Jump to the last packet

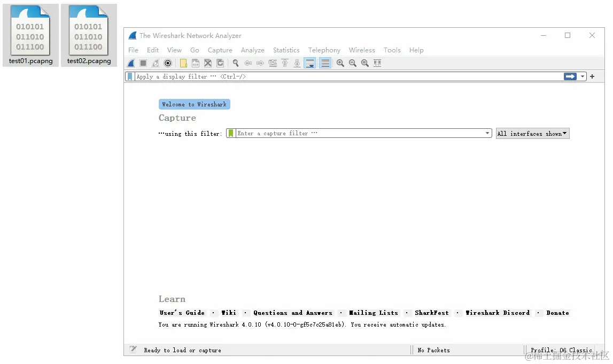[x=297, y=63]
